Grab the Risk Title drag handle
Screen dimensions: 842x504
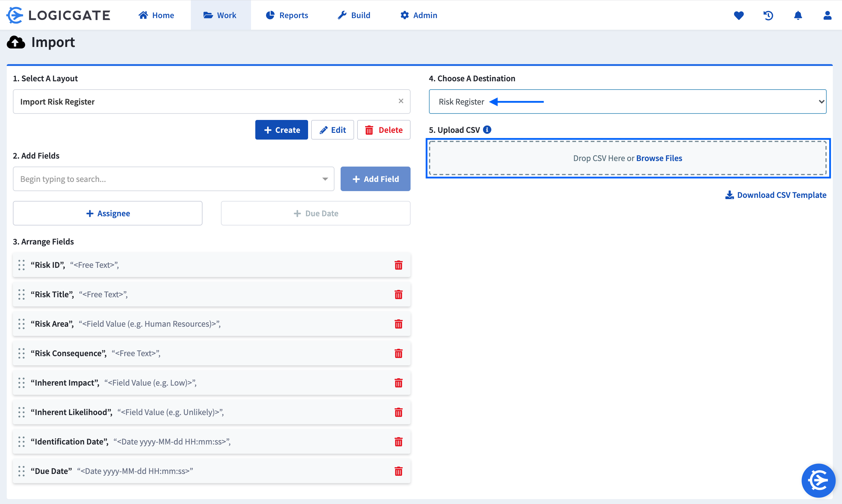click(x=21, y=294)
